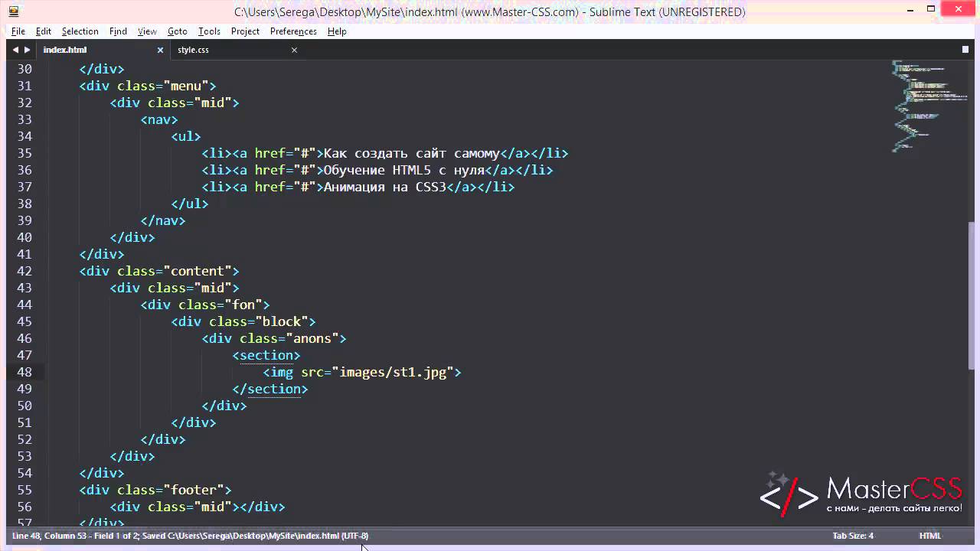Screen dimensions: 980x551
Task: Expand the Goto menu
Action: click(x=177, y=31)
